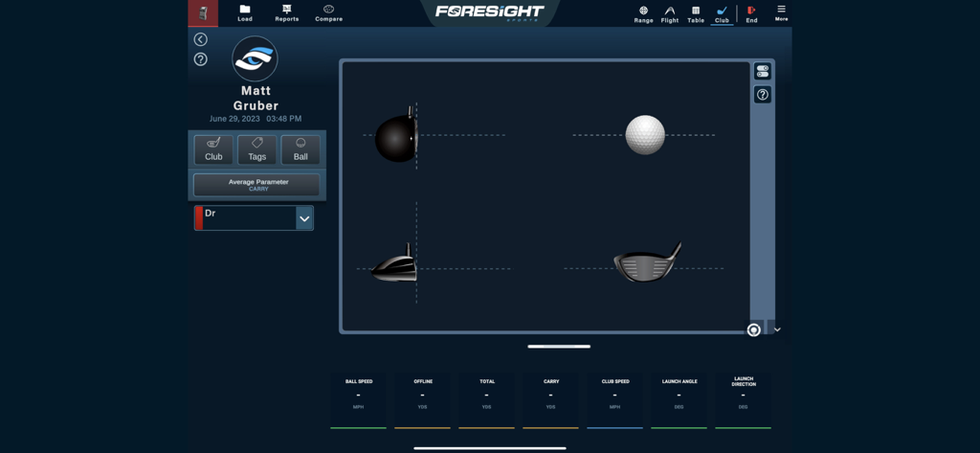Switch to the Range view
Image resolution: width=980 pixels, height=453 pixels.
(643, 14)
